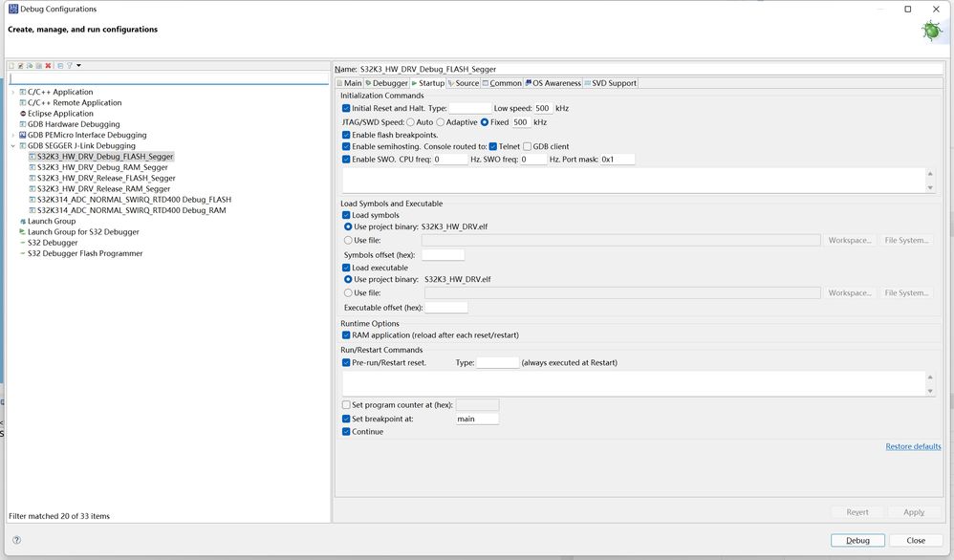The width and height of the screenshot is (954, 560).
Task: Click the Restore defaults link
Action: pyautogui.click(x=913, y=447)
